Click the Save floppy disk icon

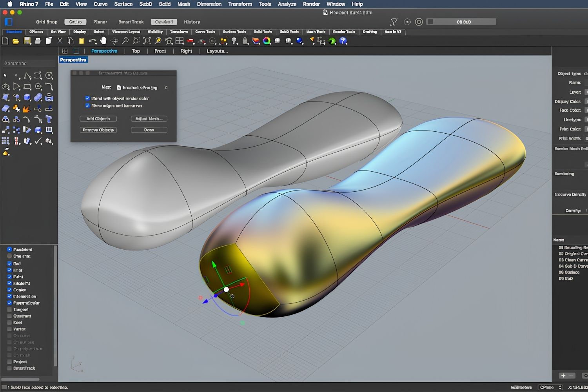(x=27, y=41)
